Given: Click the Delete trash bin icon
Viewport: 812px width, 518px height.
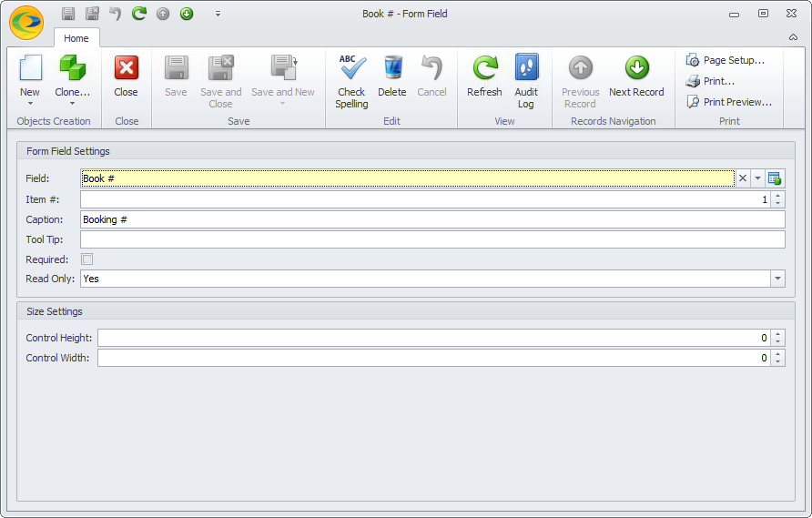Looking at the screenshot, I should 392,68.
